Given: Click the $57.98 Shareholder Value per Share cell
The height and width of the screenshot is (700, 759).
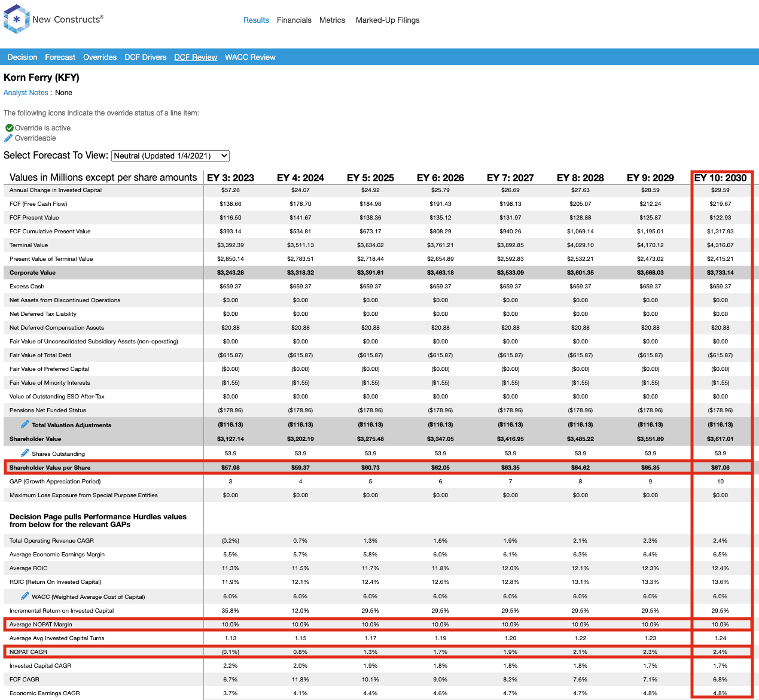Looking at the screenshot, I should coord(230,468).
